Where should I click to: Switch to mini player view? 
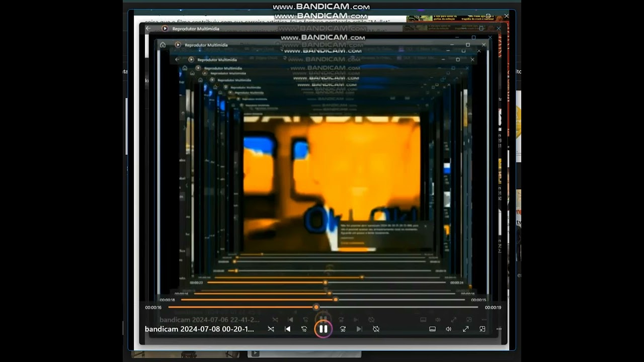point(482,329)
